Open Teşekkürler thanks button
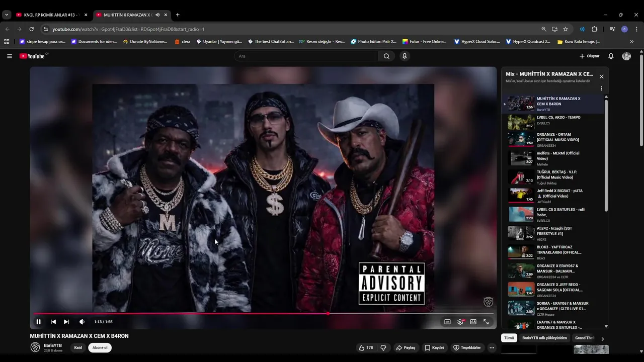This screenshot has height=362, width=644. pyautogui.click(x=467, y=347)
